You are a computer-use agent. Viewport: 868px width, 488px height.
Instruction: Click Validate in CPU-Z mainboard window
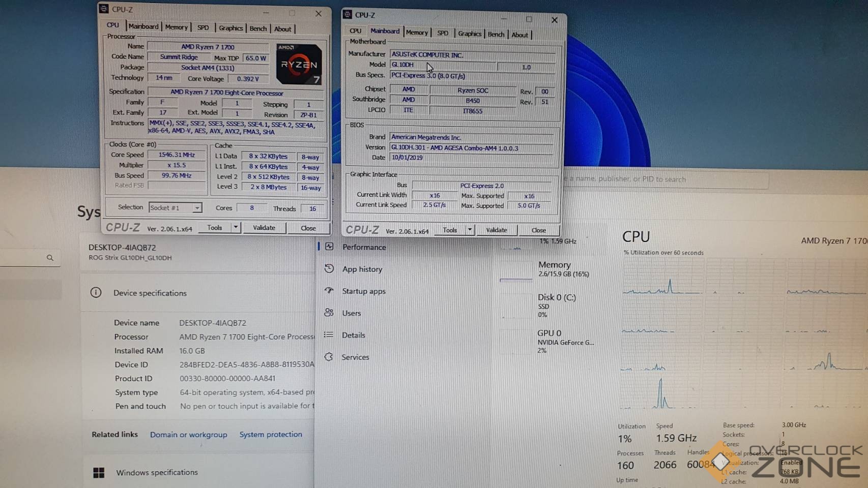point(497,230)
